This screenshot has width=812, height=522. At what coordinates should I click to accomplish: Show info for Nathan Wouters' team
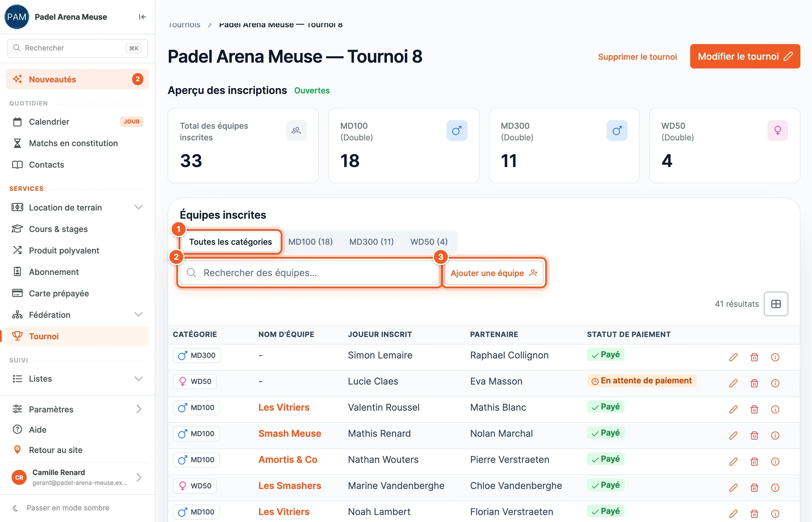(x=775, y=462)
